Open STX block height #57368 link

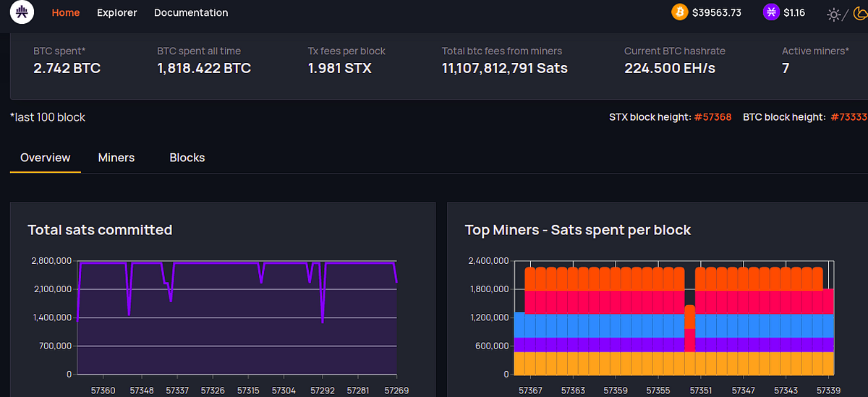pos(713,117)
